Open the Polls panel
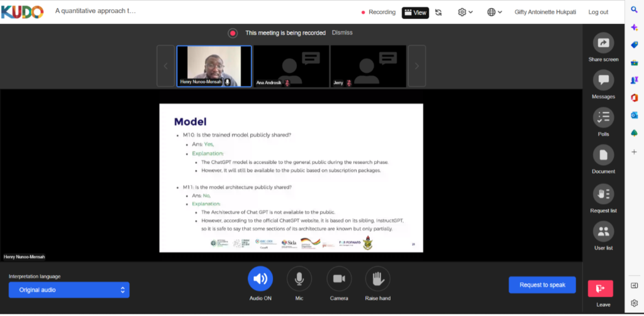Viewport: 644px width, 316px height. pos(603,117)
